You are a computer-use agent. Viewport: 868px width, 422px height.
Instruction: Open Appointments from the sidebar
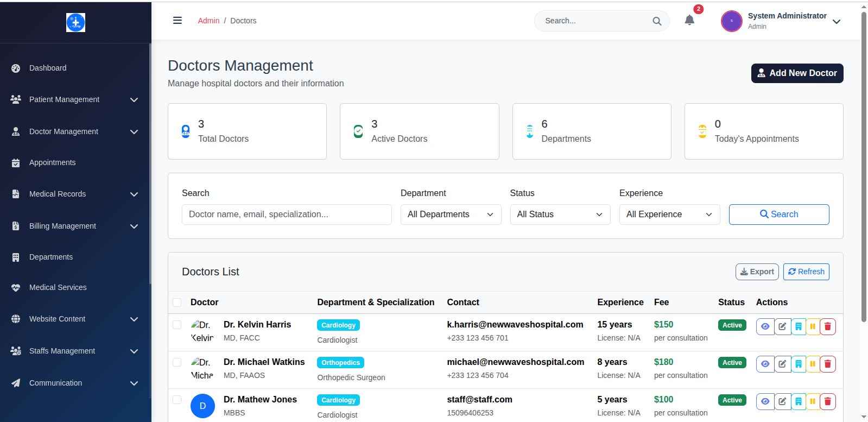coord(53,162)
